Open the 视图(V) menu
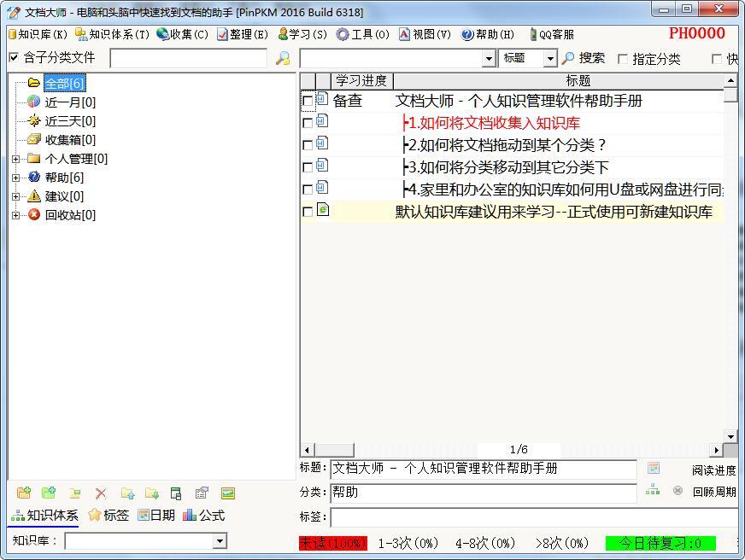 (425, 34)
